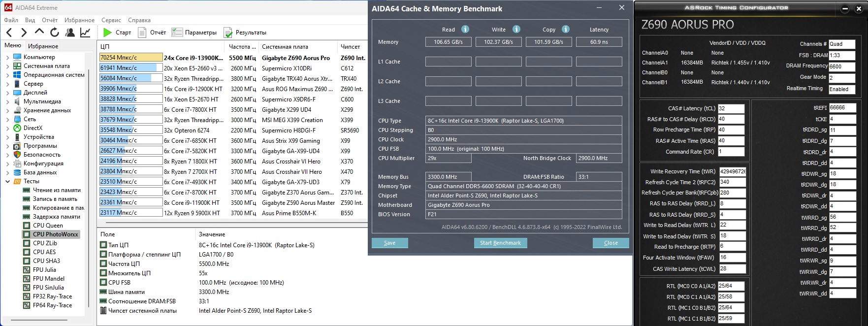Click the up-level arrow icon
Image resolution: width=868 pixels, height=326 pixels.
39,32
